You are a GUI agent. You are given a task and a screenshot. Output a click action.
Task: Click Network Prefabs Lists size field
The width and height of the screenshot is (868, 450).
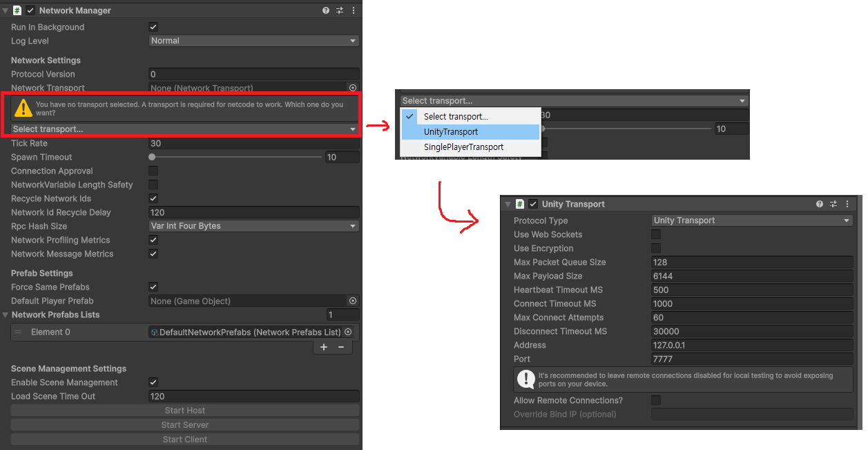(343, 315)
